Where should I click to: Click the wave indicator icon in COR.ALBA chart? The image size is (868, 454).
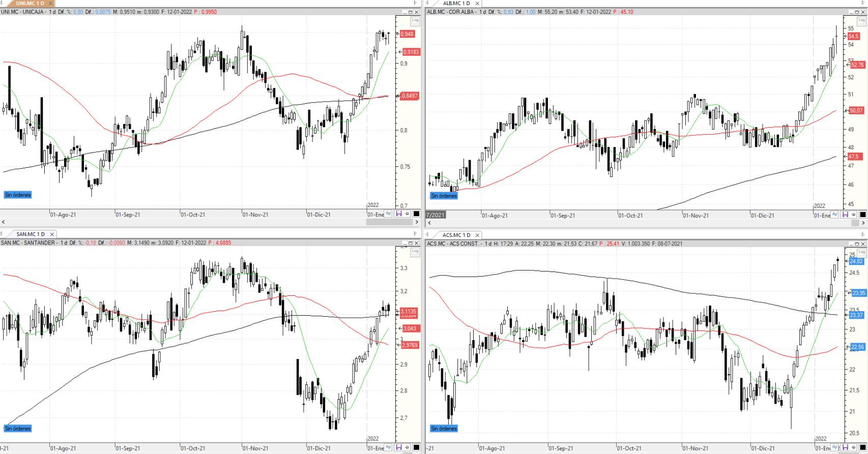835,215
